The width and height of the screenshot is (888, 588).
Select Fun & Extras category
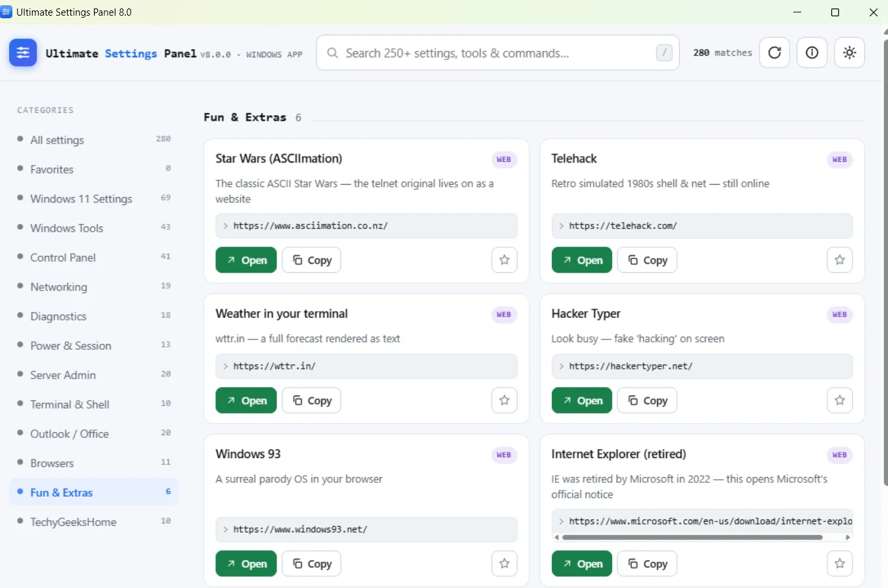tap(94, 492)
